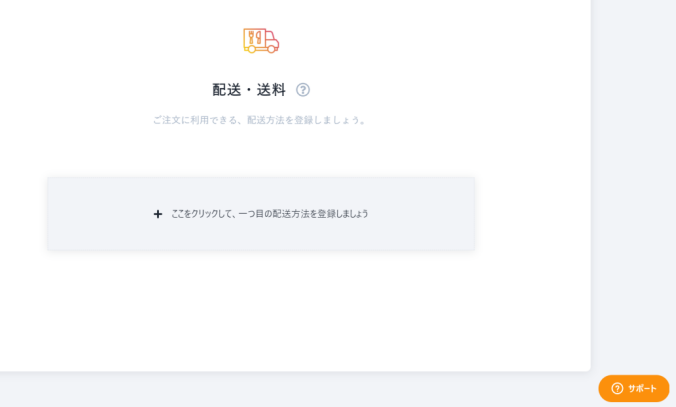Viewport: 676px width, 407px height.
Task: Click the delivery truck icon
Action: [261, 41]
